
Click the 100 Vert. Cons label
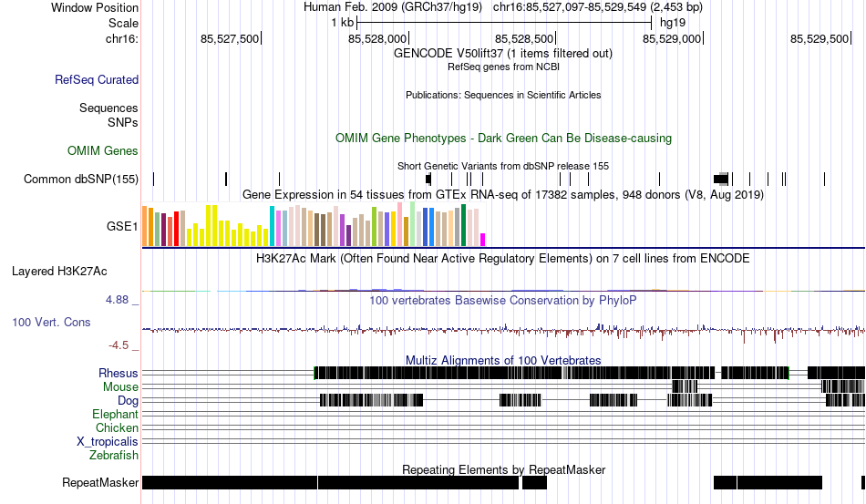pos(51,322)
